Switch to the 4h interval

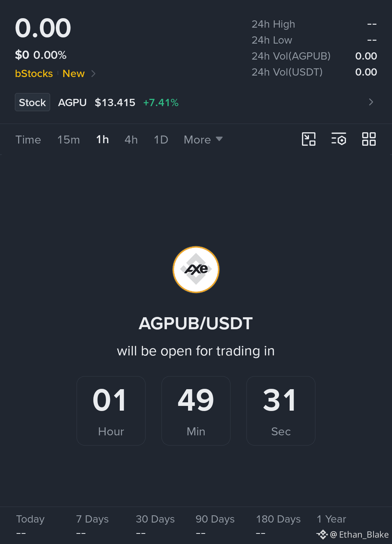tap(131, 140)
